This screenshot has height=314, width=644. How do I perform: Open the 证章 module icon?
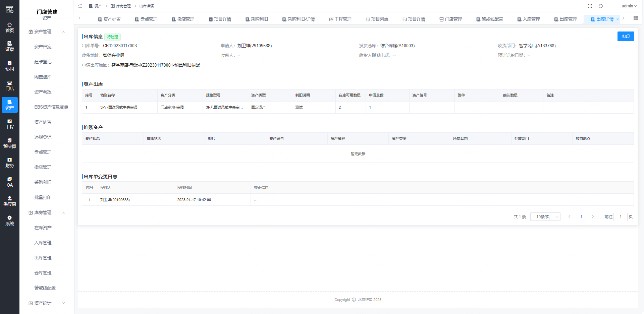point(9,44)
